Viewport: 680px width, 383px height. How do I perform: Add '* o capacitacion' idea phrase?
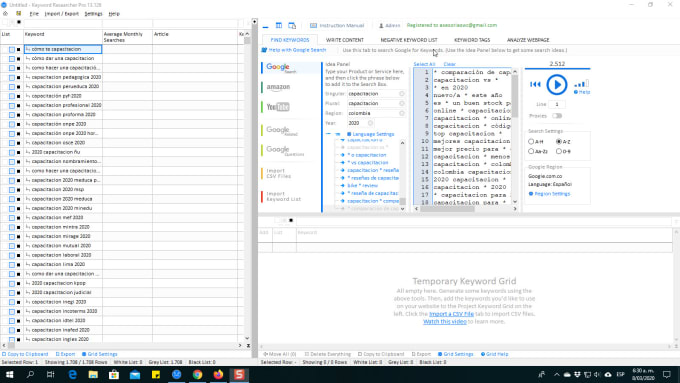click(x=366, y=155)
